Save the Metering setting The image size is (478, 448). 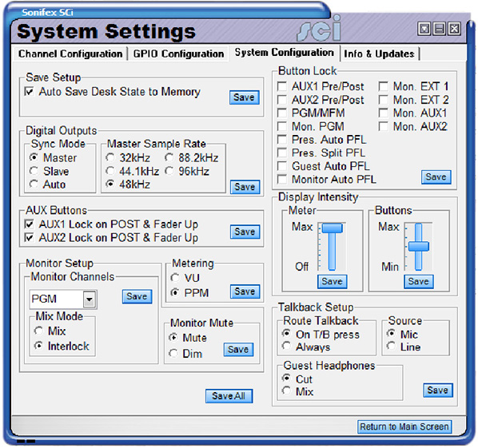[x=245, y=291]
